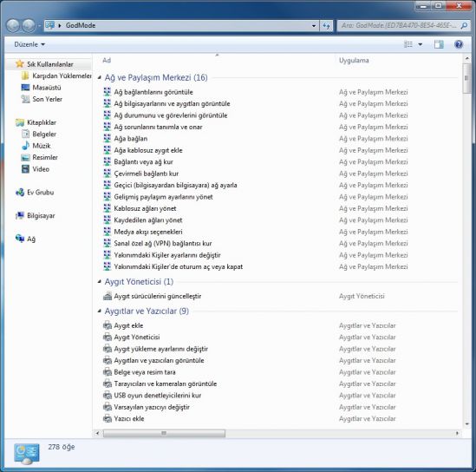Collapse the Aygıt Yöneticisi group
Image resolution: width=476 pixels, height=472 pixels.
pos(99,282)
